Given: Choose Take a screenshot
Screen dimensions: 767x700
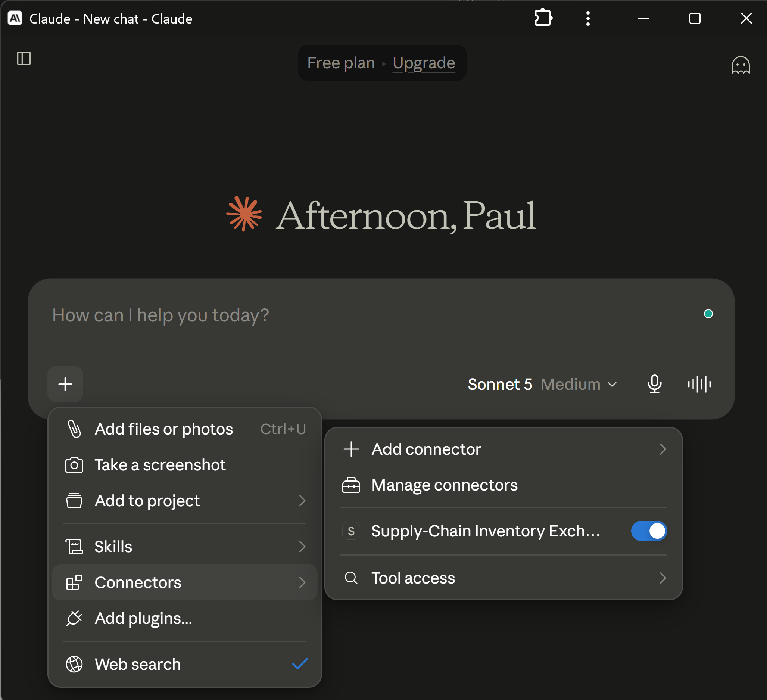Looking at the screenshot, I should pos(184,465).
